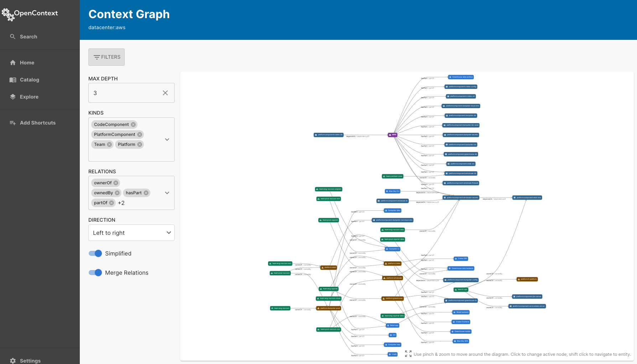Click the OpenContext logo text

click(36, 13)
